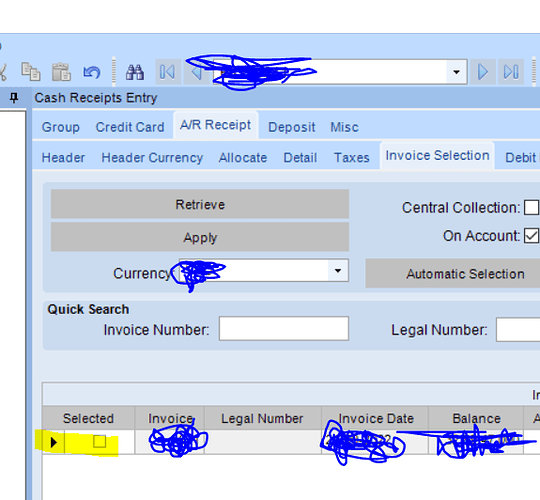This screenshot has width=540, height=500.
Task: Select the A/R Receipt tab
Action: click(216, 125)
